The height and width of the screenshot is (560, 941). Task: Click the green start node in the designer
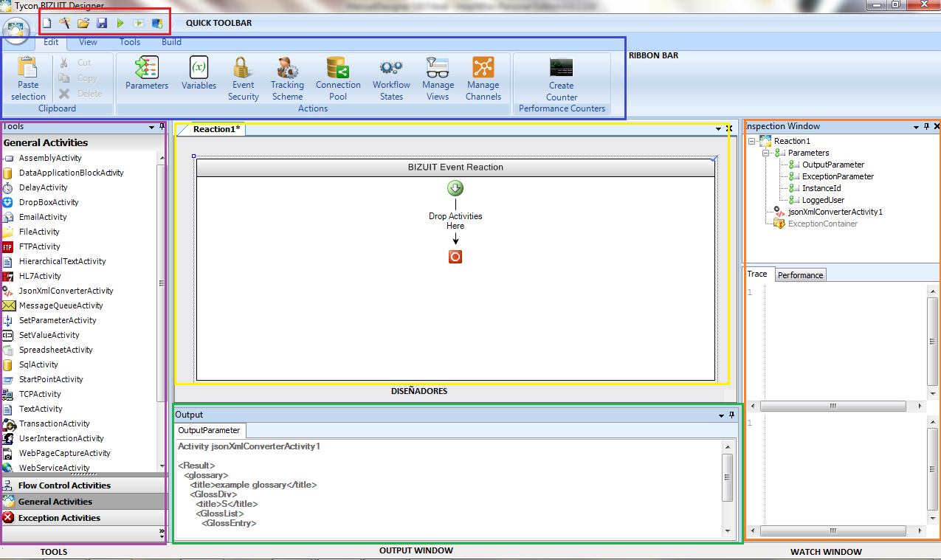click(x=455, y=188)
